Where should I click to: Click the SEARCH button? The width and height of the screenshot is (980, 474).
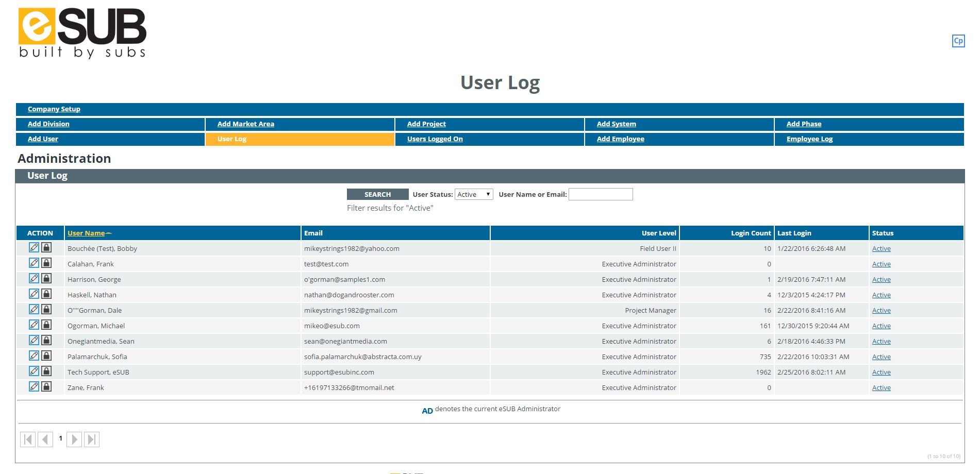377,194
